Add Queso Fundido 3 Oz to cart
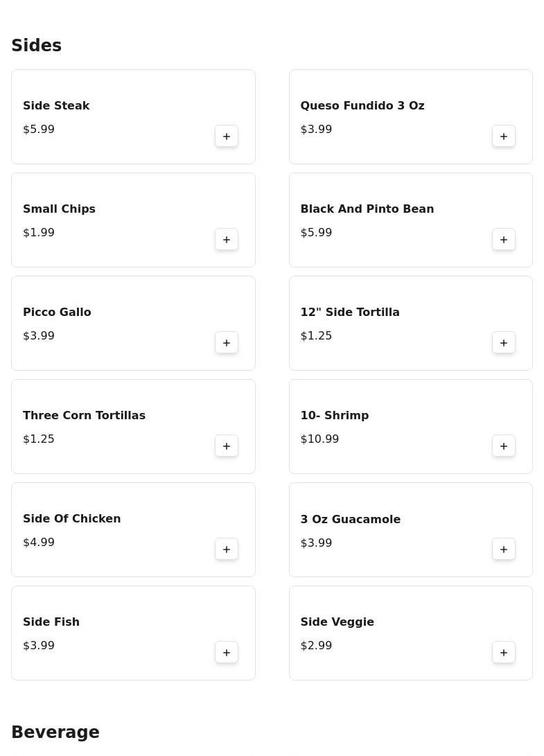 [504, 136]
